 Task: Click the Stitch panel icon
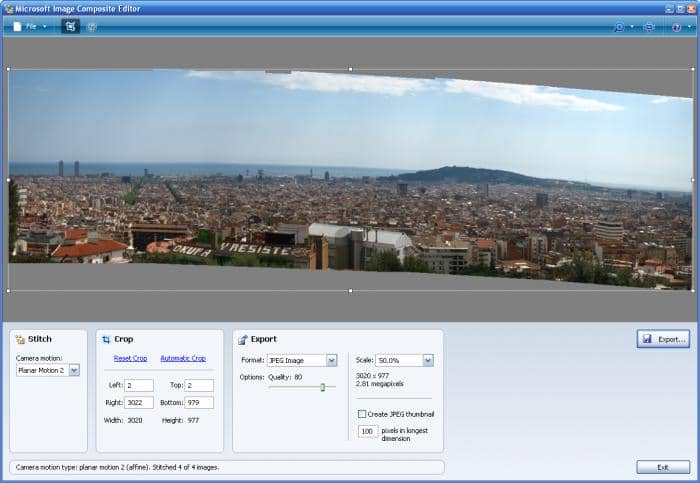[x=20, y=340]
